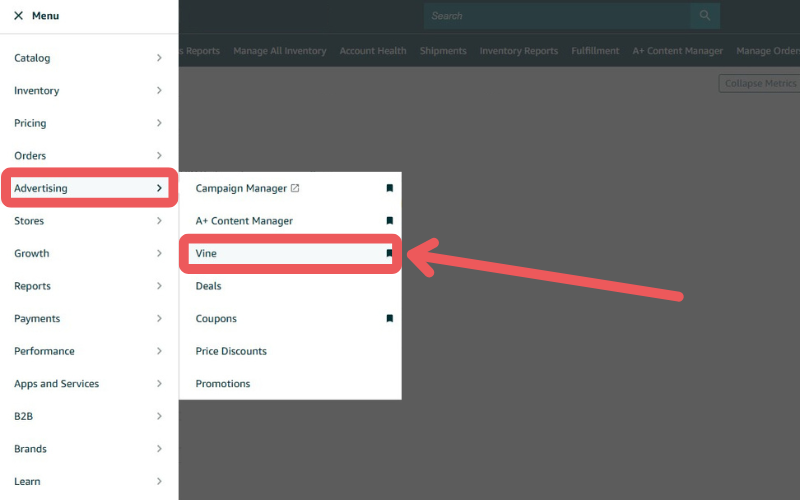Expand the Brands menu chevron

[x=159, y=449]
